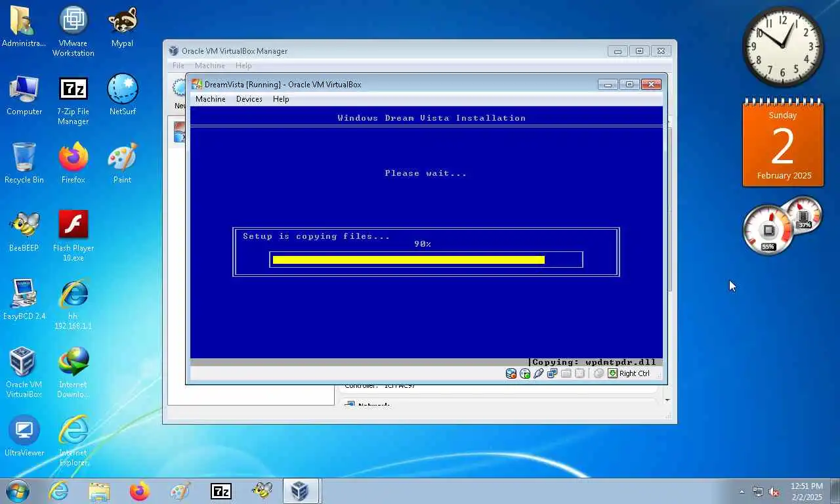The image size is (840, 504).
Task: Select the 'hh 192.168.1.1' shortcut icon
Action: tap(73, 304)
